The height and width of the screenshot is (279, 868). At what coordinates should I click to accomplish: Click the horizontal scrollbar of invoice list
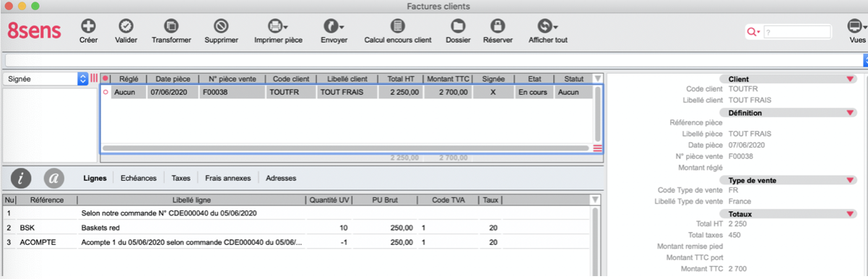click(346, 148)
